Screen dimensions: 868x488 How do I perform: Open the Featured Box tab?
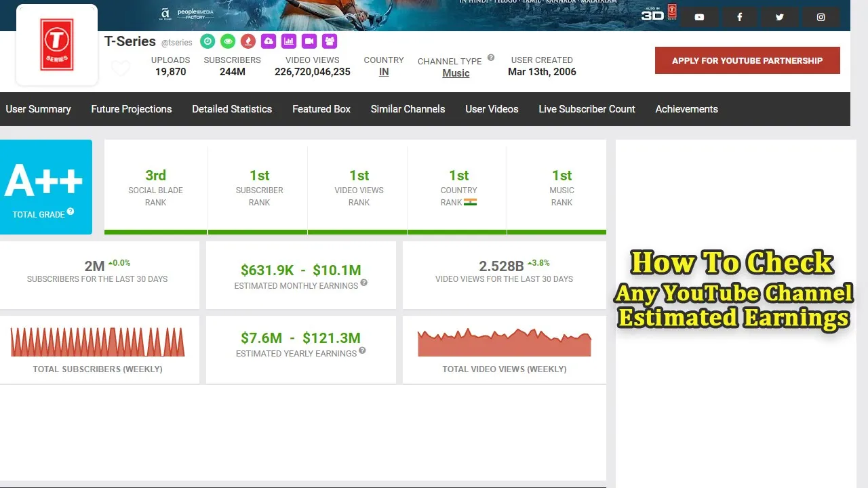point(321,109)
